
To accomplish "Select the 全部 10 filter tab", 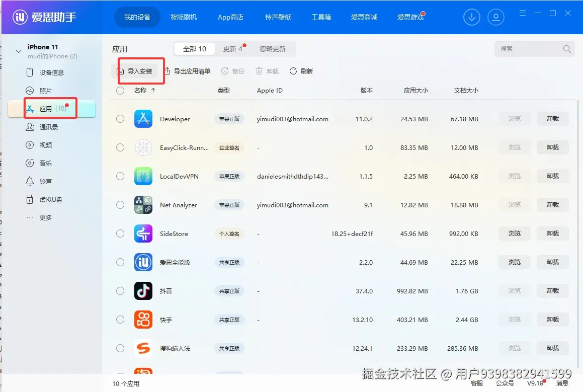I will point(195,49).
